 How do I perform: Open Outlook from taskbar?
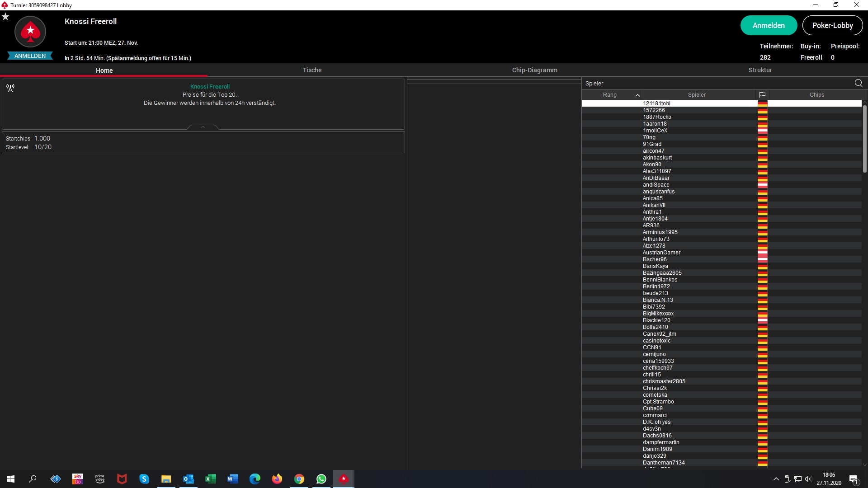[x=189, y=479]
